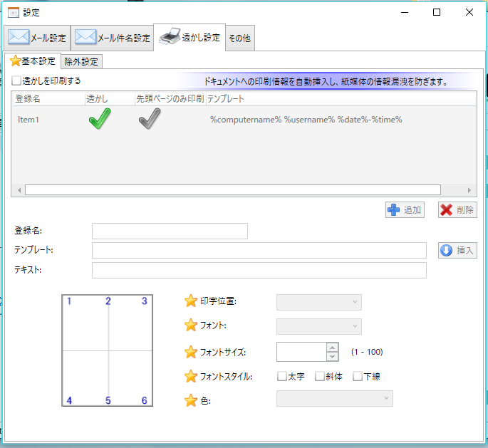The height and width of the screenshot is (448, 488).
Task: Open the 色 color dropdown
Action: click(335, 399)
